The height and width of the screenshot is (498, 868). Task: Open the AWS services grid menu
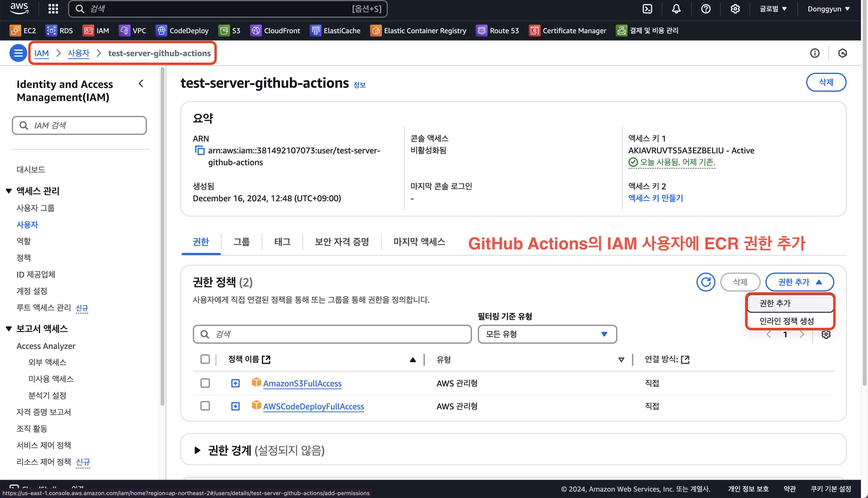coord(53,9)
